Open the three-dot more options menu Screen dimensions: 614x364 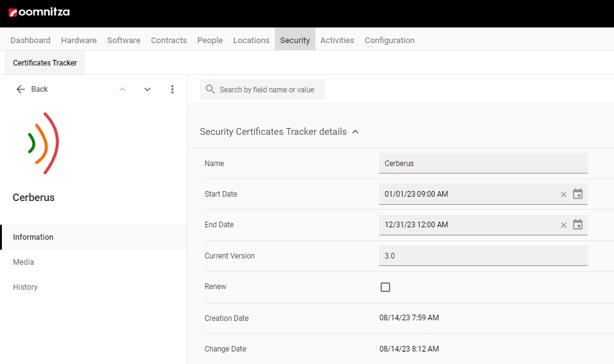click(x=172, y=89)
